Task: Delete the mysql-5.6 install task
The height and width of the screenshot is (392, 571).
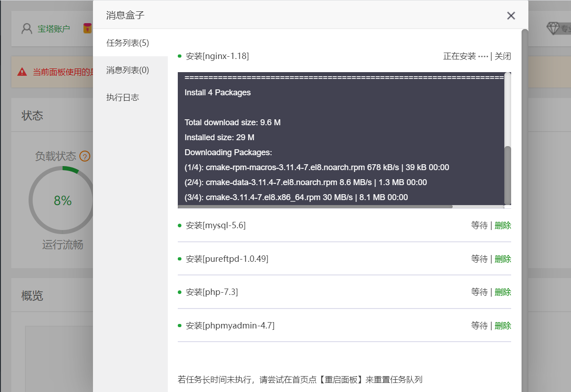Action: pyautogui.click(x=503, y=225)
